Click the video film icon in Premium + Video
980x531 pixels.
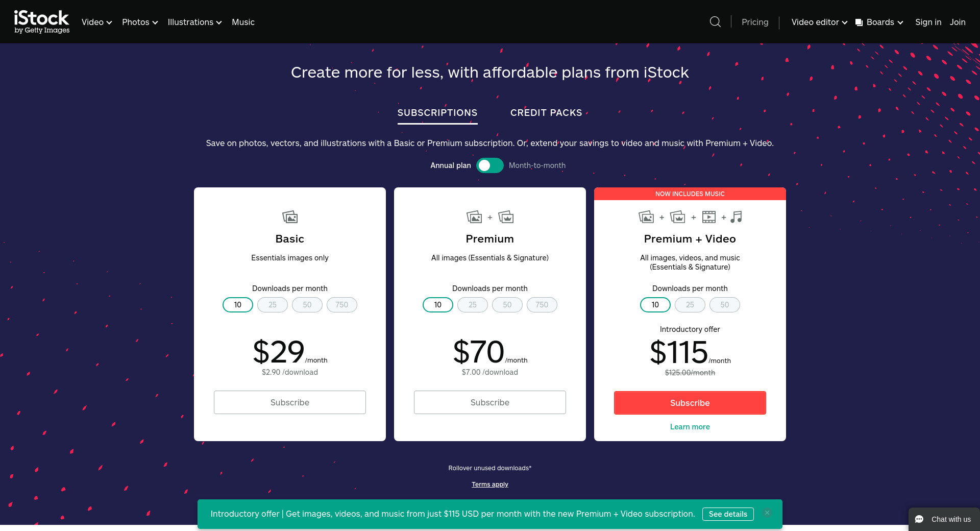tap(708, 217)
